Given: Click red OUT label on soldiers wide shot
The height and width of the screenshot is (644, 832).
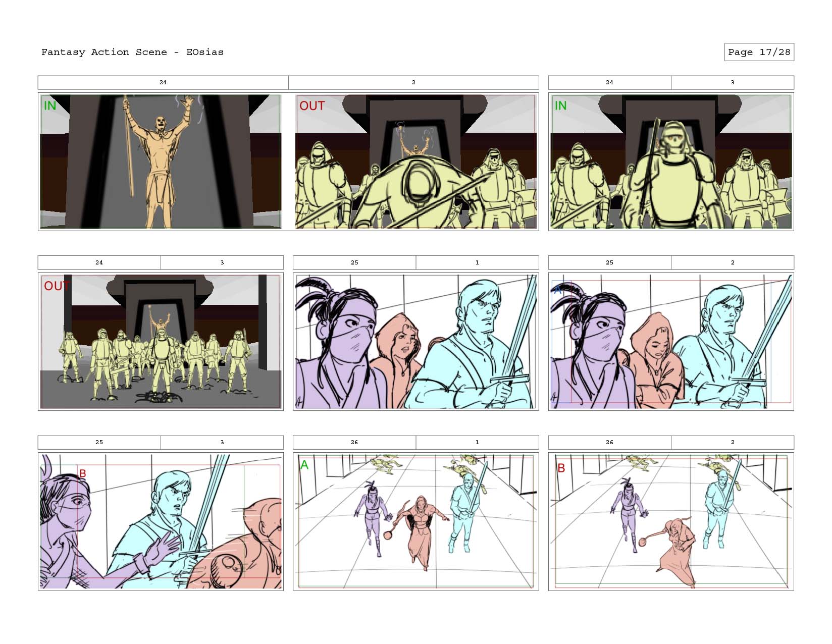Looking at the screenshot, I should (x=56, y=286).
